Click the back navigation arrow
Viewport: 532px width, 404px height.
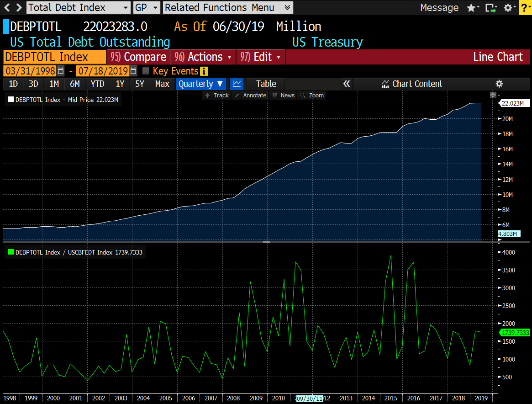[x=7, y=7]
